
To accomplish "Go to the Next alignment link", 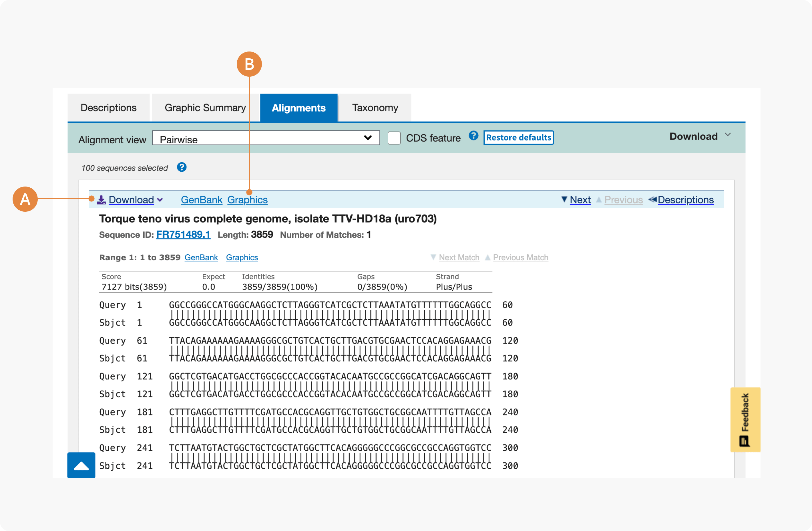I will pyautogui.click(x=580, y=200).
